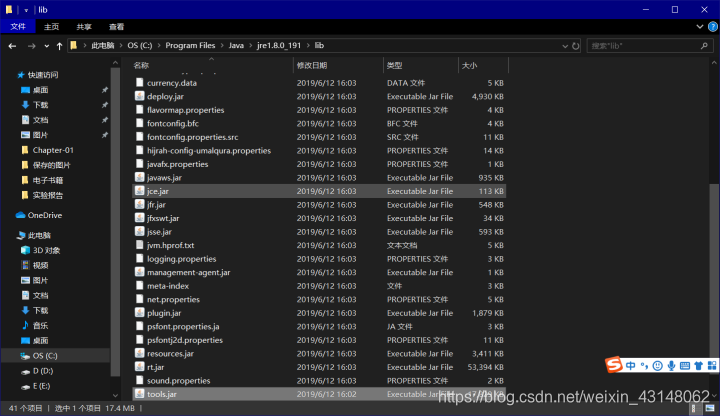Click the Back navigation arrow
Viewport: 720px width, 416px height.
12,46
